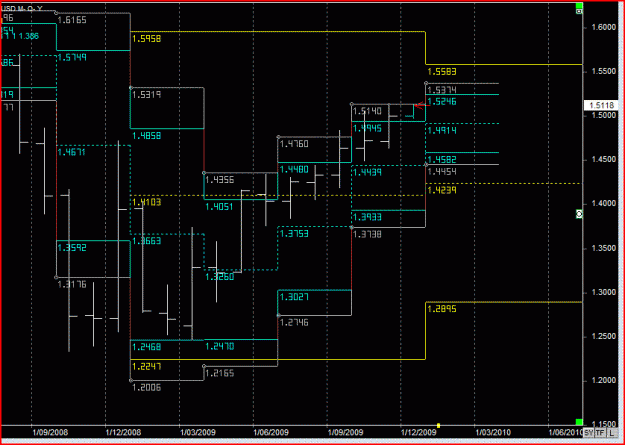This screenshot has height=445, width=625.
Task: Click the grey 1.5374 label
Action: (442, 91)
